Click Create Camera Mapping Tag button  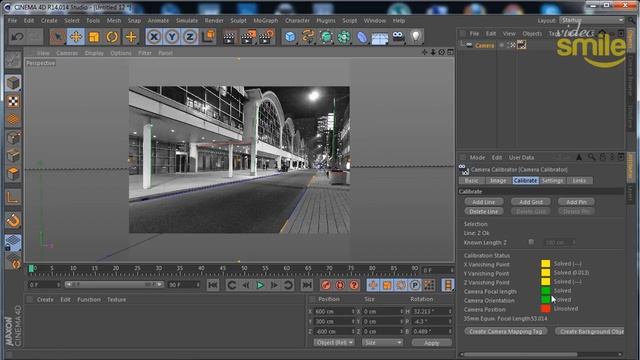[x=505, y=331]
